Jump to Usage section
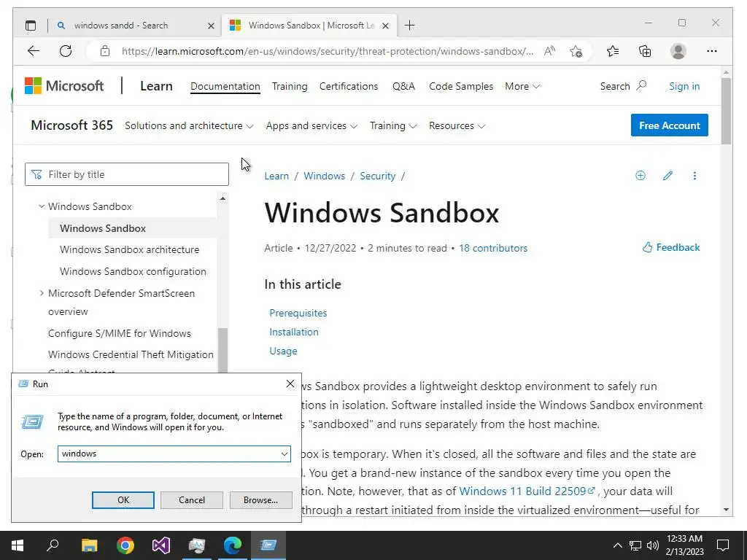Image resolution: width=747 pixels, height=560 pixels. coord(284,351)
